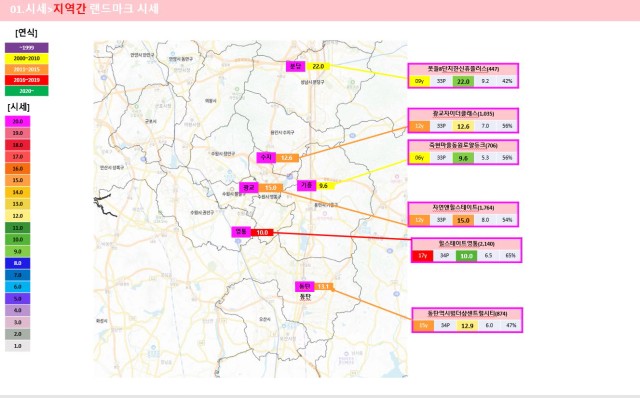This screenshot has width=640, height=398.
Task: Select the 광교 region tag on map
Action: 249,187
